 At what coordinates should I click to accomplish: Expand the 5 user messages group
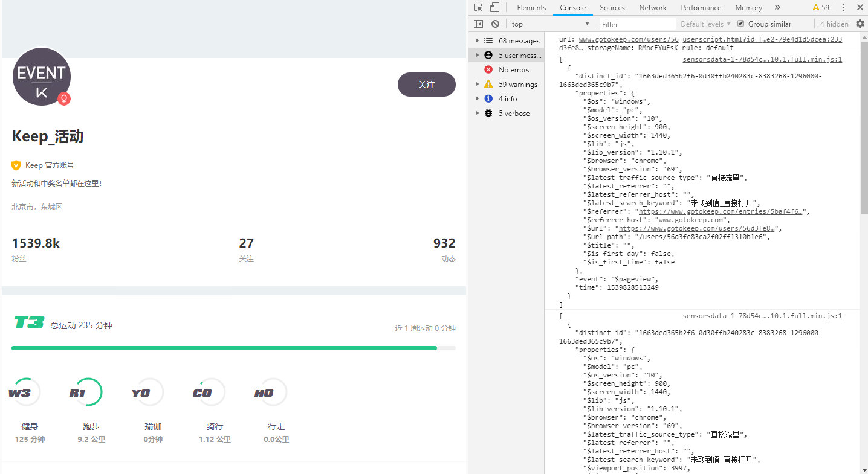pos(477,55)
